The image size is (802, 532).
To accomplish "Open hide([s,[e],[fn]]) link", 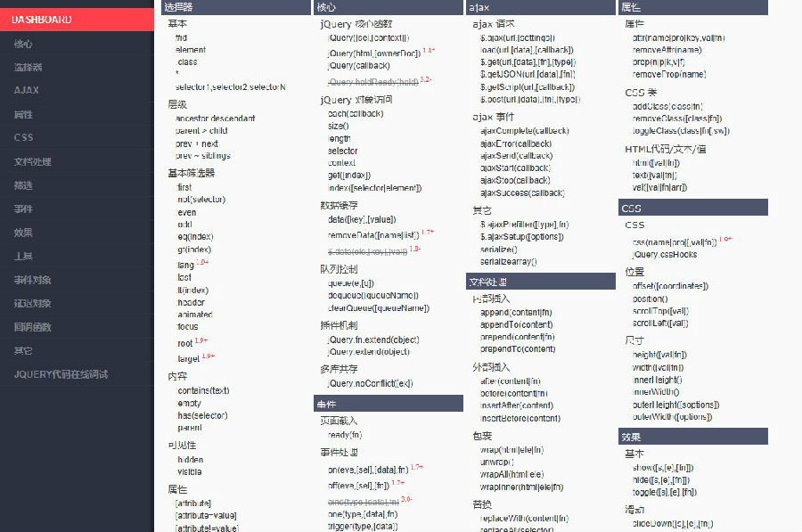I will pos(661,479).
